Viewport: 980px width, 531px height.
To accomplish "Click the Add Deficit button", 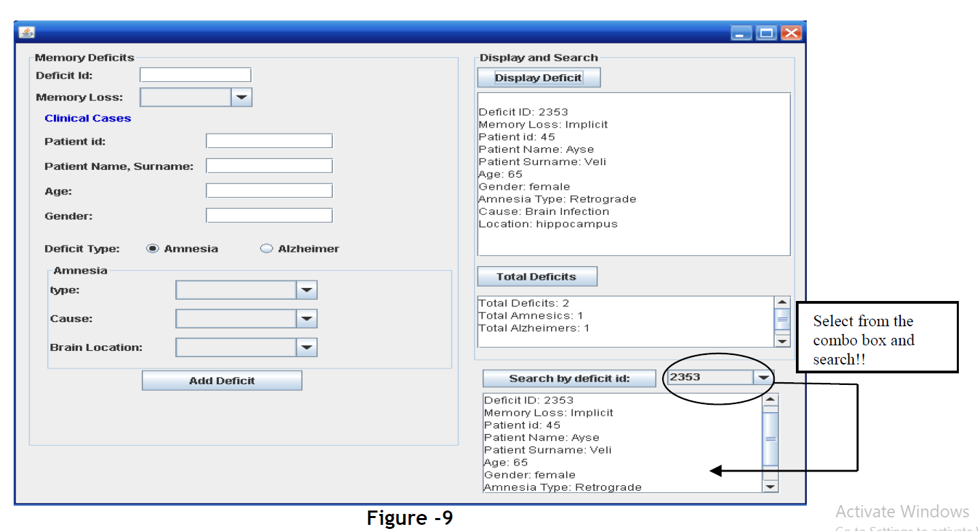I will 221,380.
